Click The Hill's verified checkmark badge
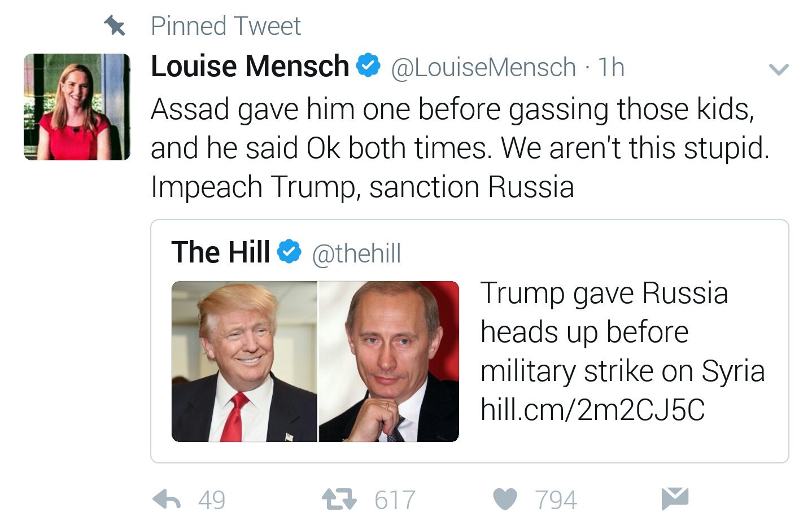The height and width of the screenshot is (521, 812). click(289, 251)
